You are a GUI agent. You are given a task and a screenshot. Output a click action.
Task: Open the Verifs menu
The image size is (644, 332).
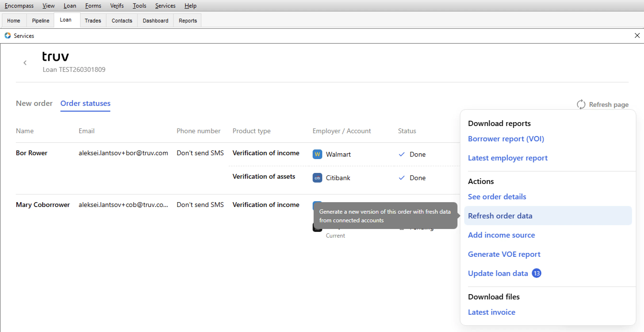pyautogui.click(x=117, y=6)
